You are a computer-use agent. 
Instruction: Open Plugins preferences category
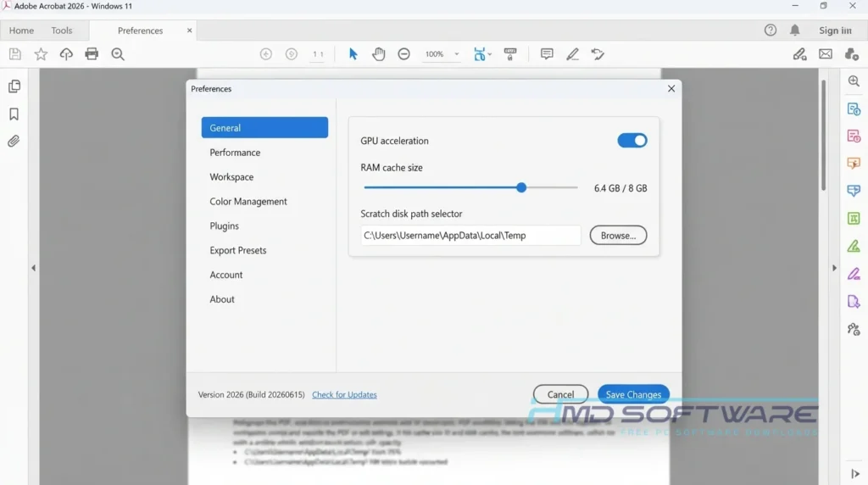click(224, 226)
